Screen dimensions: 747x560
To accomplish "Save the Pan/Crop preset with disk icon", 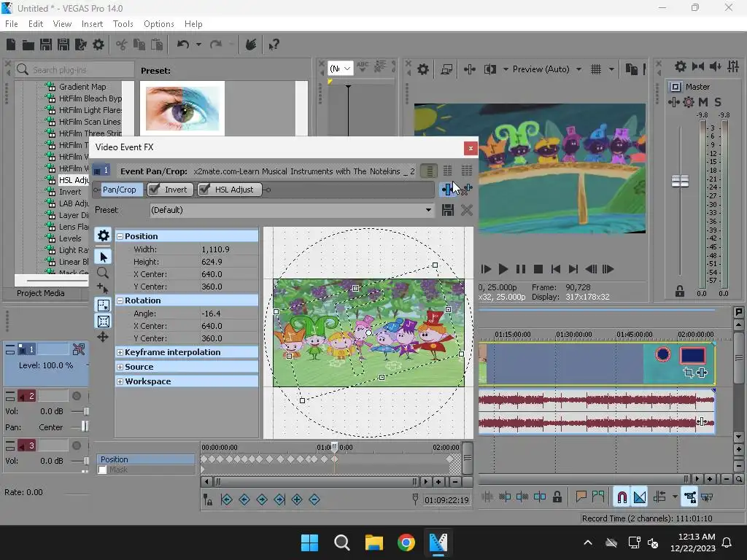I will point(447,210).
